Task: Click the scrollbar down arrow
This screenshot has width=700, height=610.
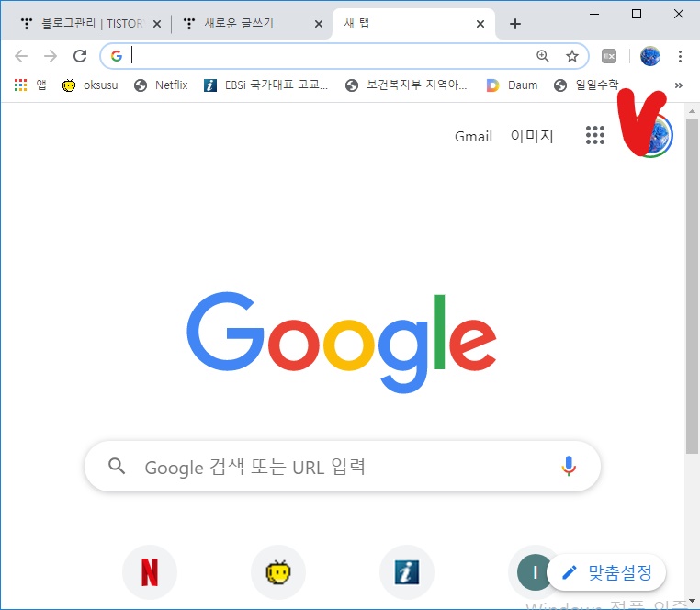Action: coord(692,600)
